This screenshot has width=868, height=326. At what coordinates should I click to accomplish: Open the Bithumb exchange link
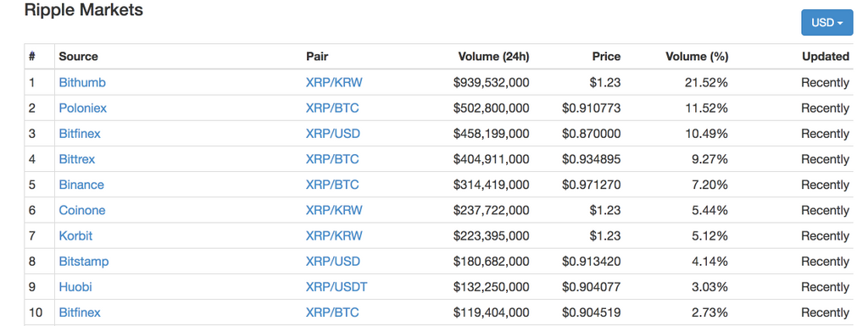[x=82, y=83]
